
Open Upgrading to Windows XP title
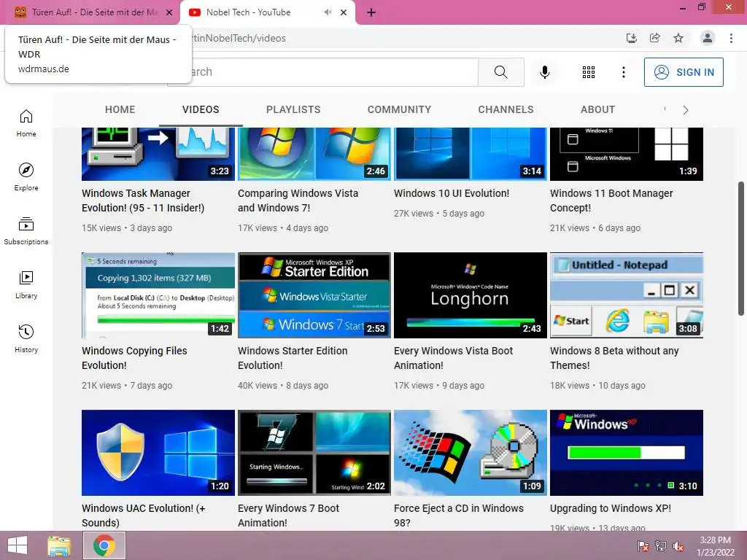611,508
